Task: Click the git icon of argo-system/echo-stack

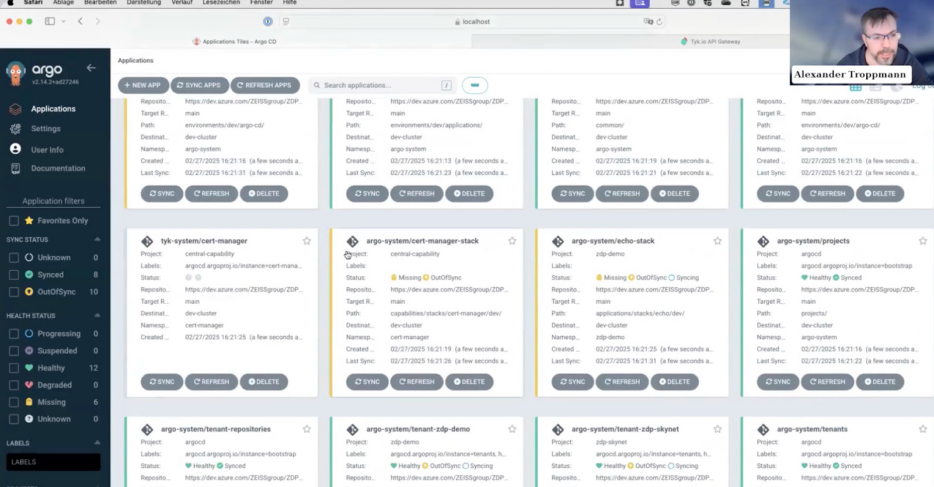Action: (558, 241)
